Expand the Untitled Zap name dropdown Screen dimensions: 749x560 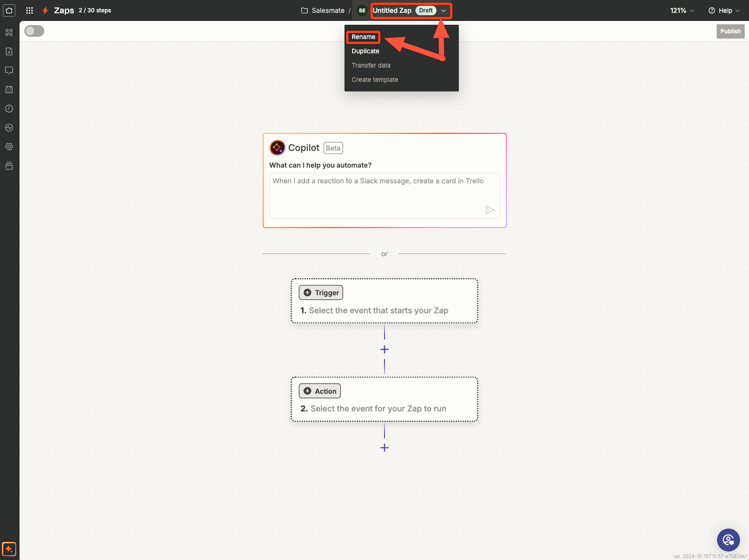click(x=444, y=10)
